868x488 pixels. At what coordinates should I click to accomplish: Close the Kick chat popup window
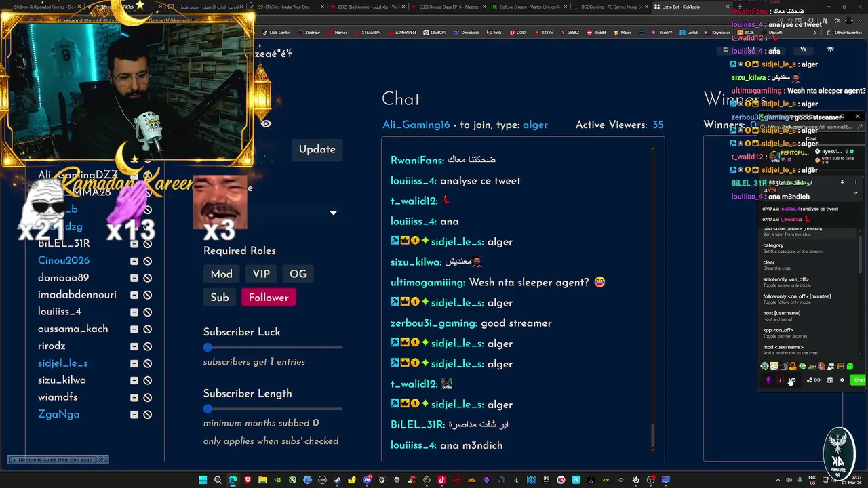(x=858, y=117)
